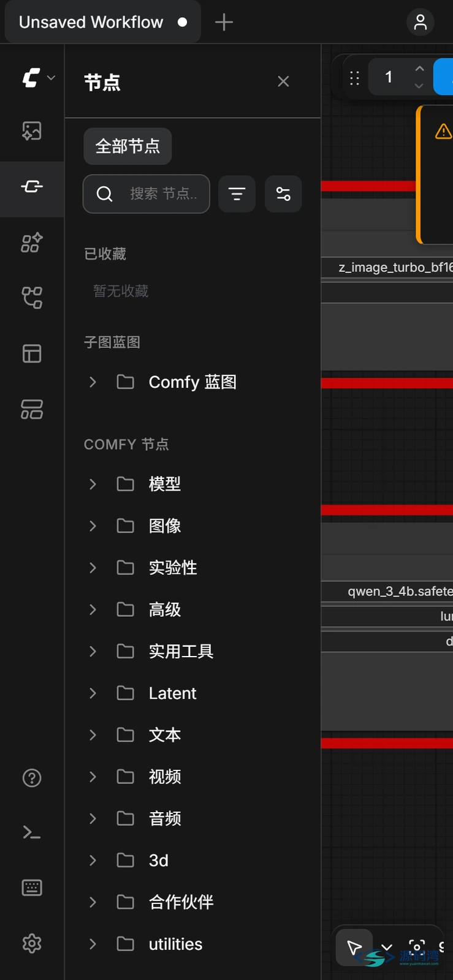Add a new workflow tab
Screen dimensions: 453x980
coord(224,22)
